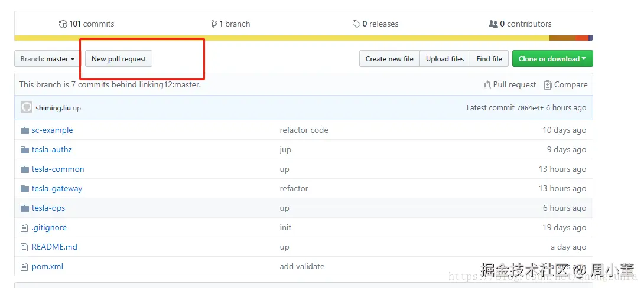Click the commits history clock icon

pos(63,24)
